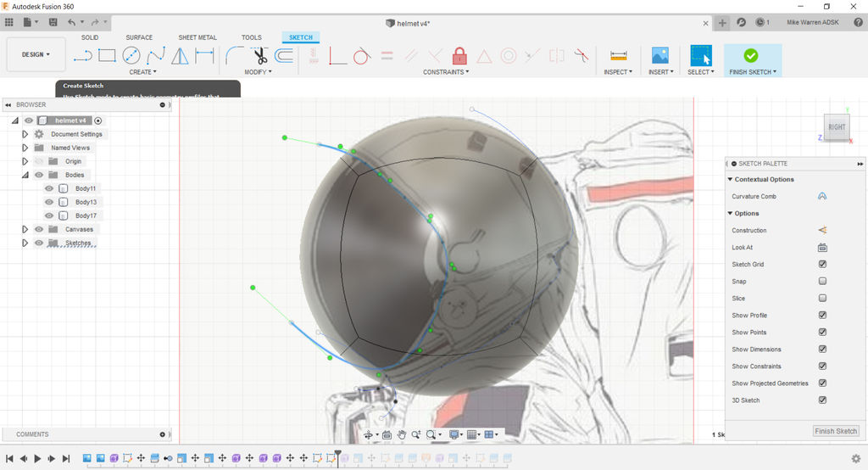Click the green Finish Sketch checkmark
This screenshot has height=470, width=868.
[750, 56]
